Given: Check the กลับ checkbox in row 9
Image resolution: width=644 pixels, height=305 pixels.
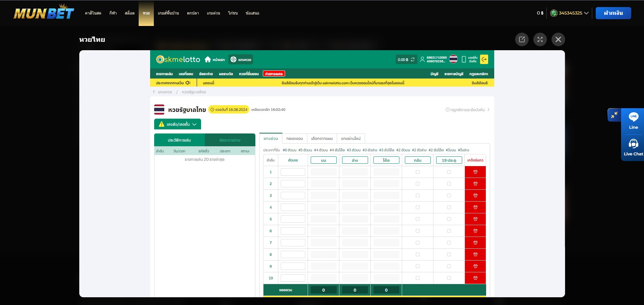Looking at the screenshot, I should click(418, 266).
